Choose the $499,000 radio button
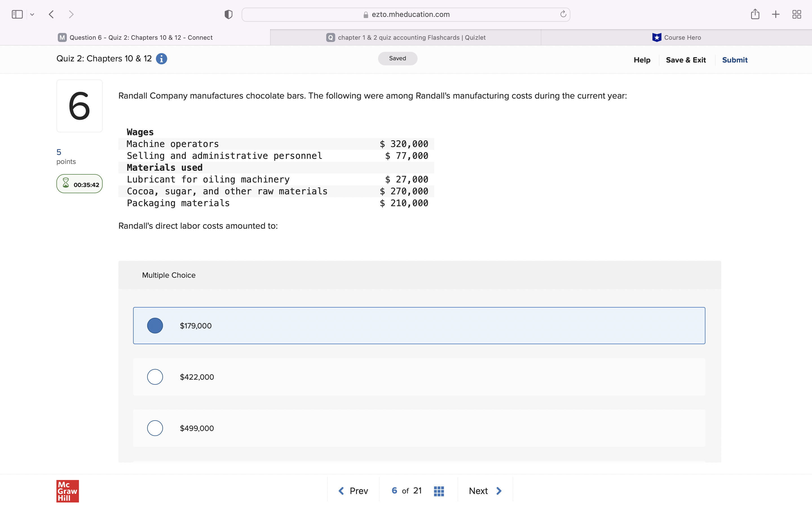The width and height of the screenshot is (812, 507). click(155, 428)
